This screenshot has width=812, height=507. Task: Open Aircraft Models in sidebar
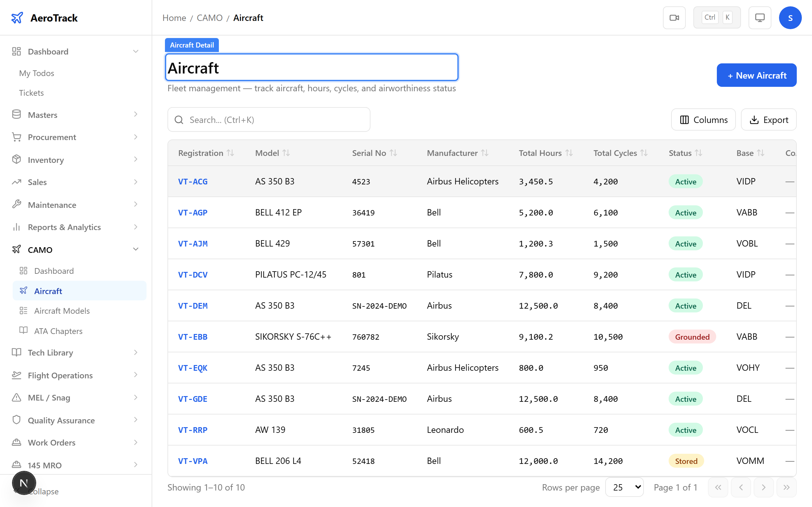[x=62, y=311]
